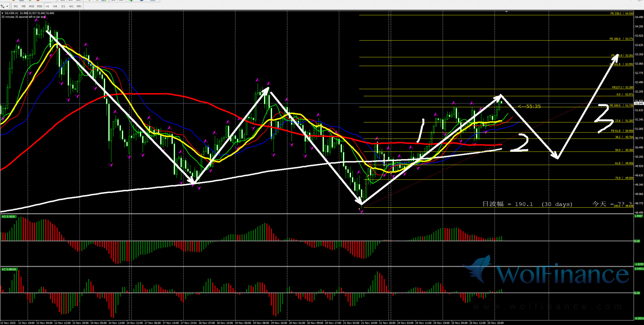Screen dimensions: 644x325
Task: Expand the SILVER,H1 chart title triangle
Action: click(3, 13)
